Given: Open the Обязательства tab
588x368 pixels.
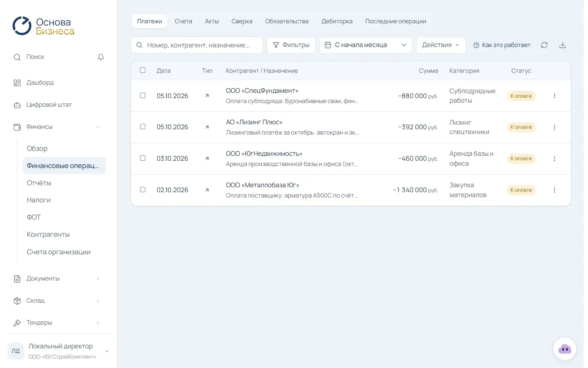Looking at the screenshot, I should coord(287,21).
